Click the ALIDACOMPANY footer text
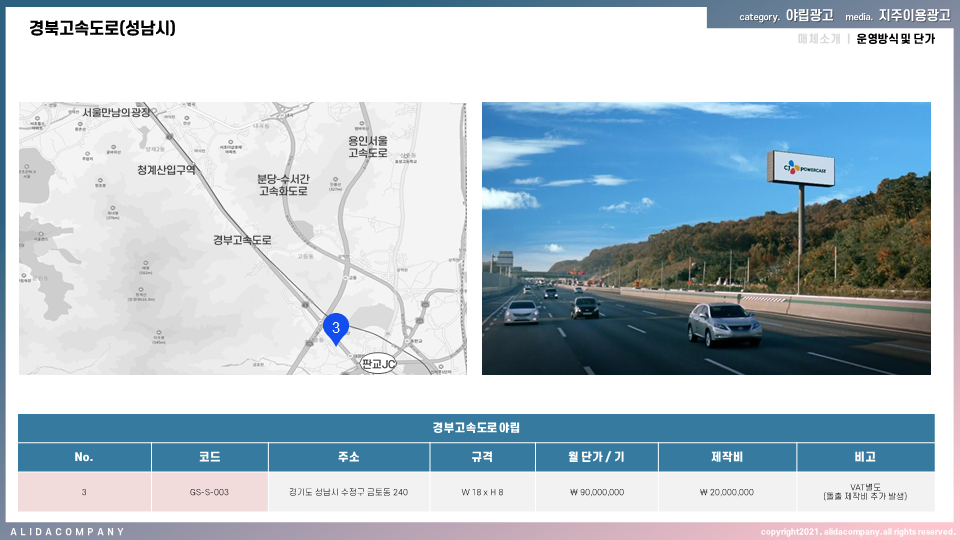 tap(68, 531)
